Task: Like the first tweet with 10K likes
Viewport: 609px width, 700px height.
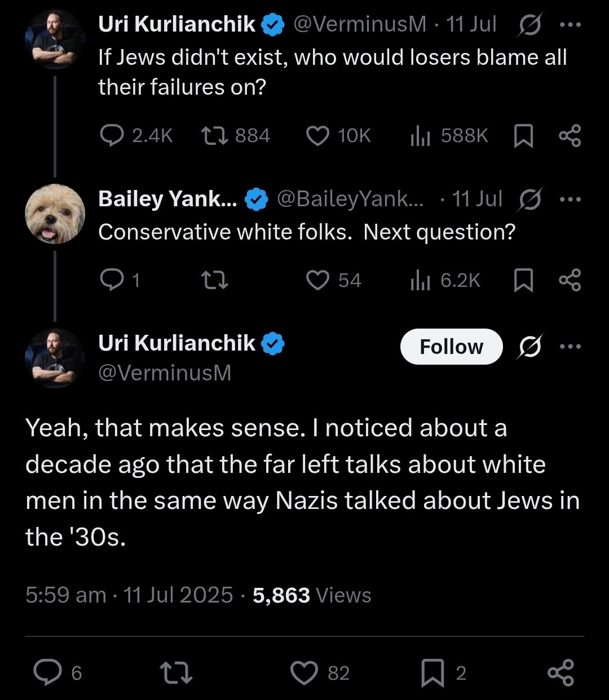Action: coord(317,136)
